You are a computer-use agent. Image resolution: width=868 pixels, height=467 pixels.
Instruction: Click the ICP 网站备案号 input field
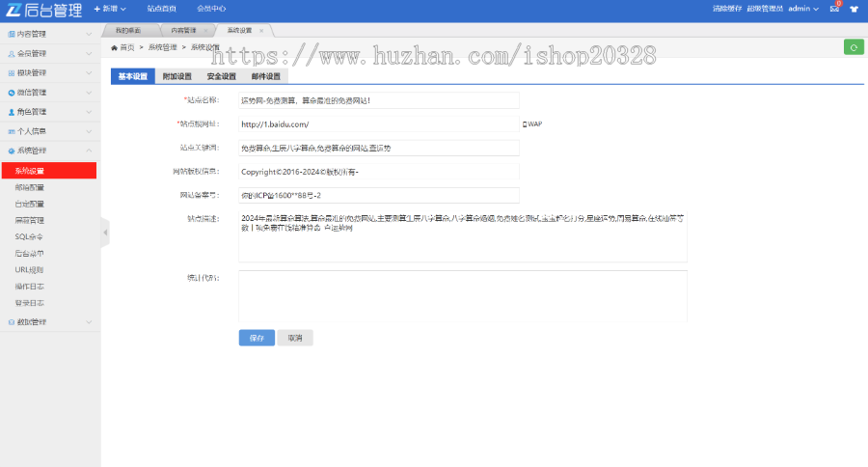point(379,195)
